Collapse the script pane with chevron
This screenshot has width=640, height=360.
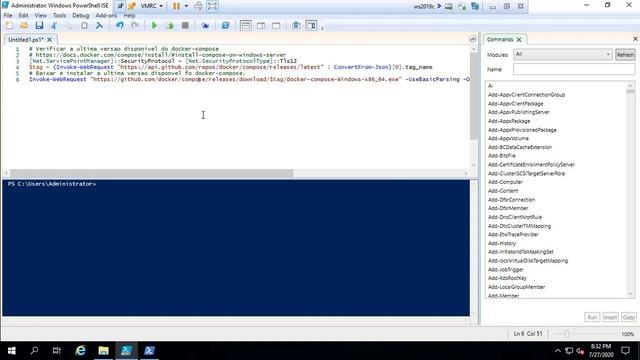click(473, 39)
